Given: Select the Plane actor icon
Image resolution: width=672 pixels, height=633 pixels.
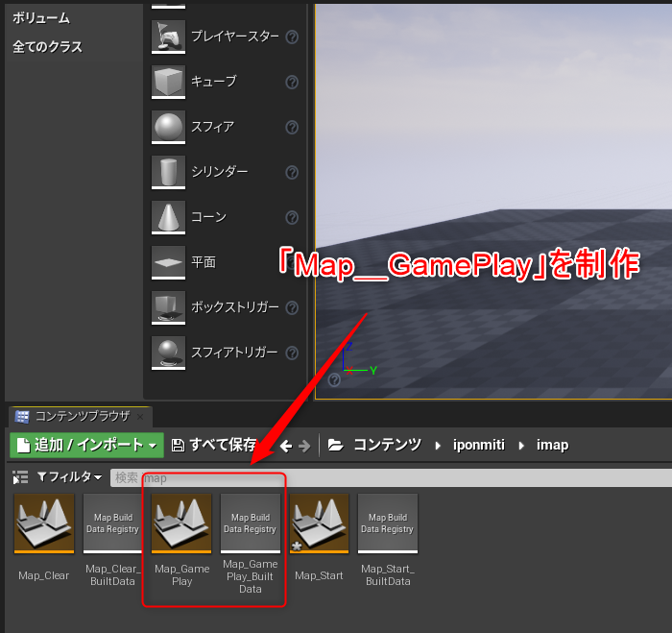Looking at the screenshot, I should coord(168,262).
